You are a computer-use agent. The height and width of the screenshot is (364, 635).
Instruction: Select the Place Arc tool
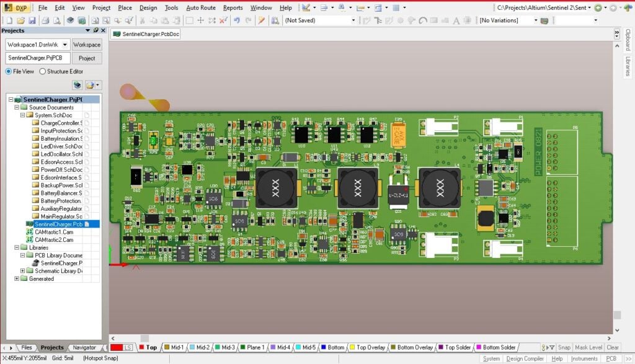[423, 20]
